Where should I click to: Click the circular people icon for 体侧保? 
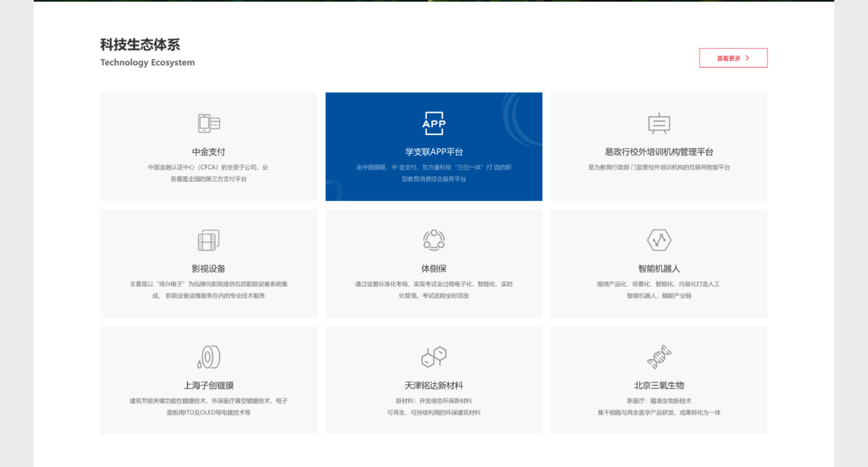(x=434, y=240)
